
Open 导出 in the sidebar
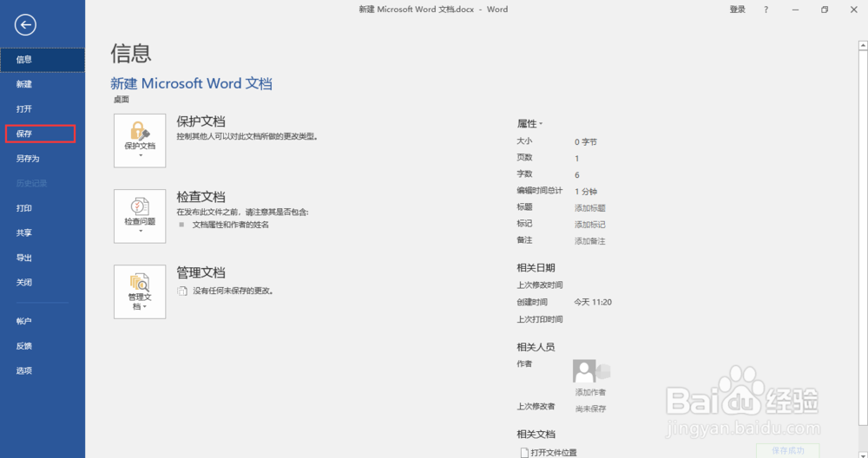(43, 258)
